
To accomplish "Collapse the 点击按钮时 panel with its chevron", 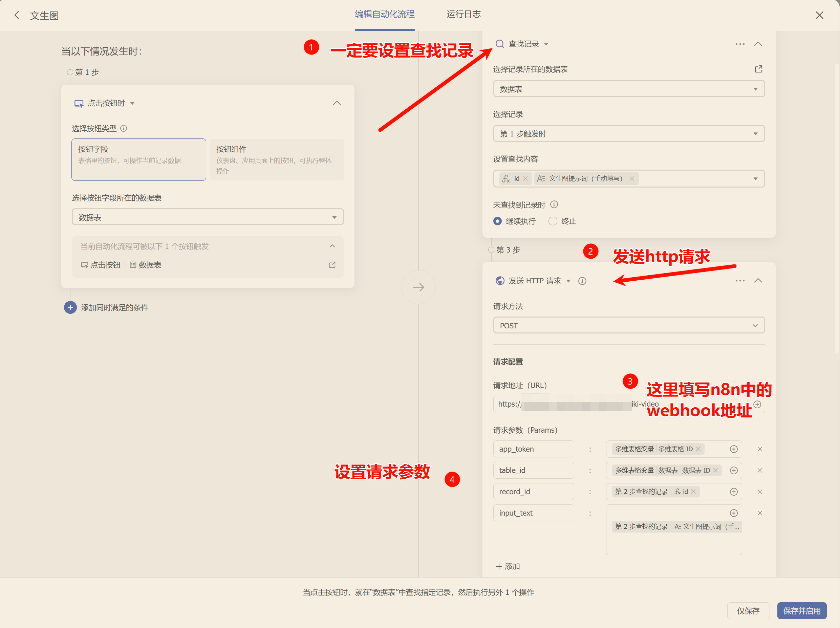I will pos(337,103).
